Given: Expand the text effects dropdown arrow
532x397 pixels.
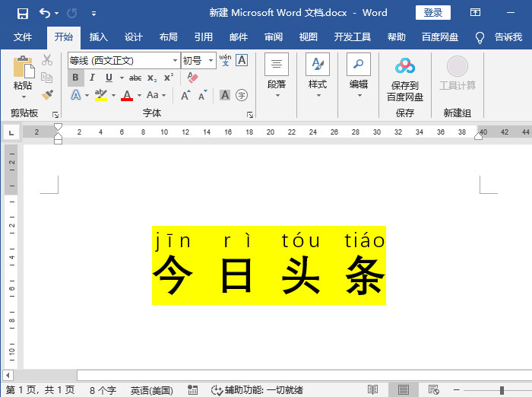Looking at the screenshot, I should pyautogui.click(x=87, y=95).
